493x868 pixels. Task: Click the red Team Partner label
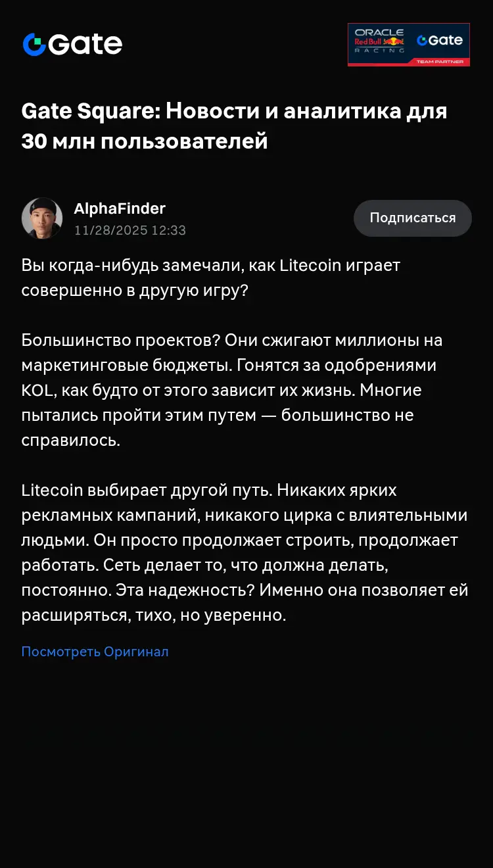[x=440, y=62]
